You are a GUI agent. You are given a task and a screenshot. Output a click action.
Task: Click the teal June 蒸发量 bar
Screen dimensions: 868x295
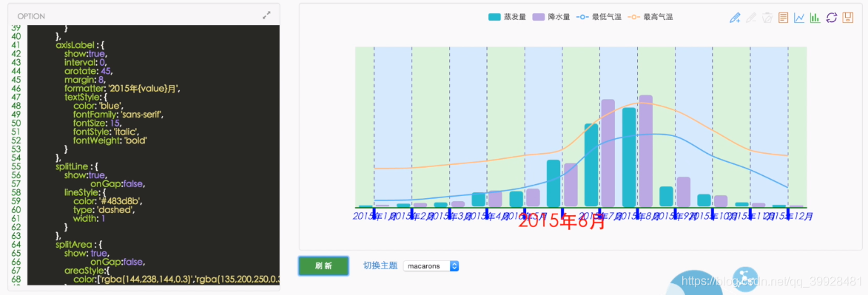coord(554,184)
